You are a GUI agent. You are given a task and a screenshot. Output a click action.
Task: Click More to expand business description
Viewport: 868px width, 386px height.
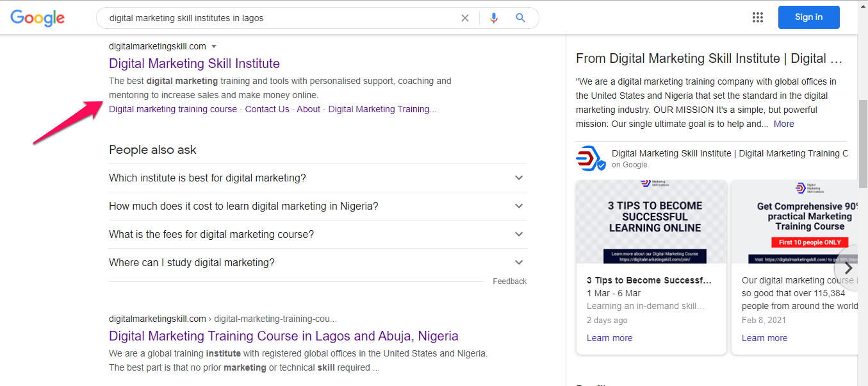(x=783, y=124)
